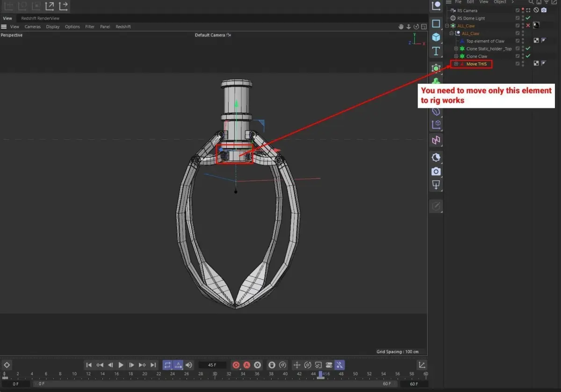The image size is (561, 392).
Task: Toggle parameter keyframe recording
Action: coord(329,365)
